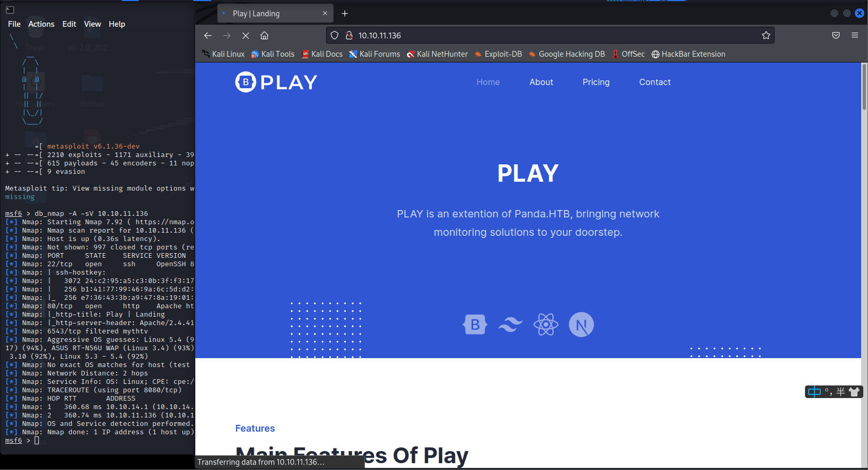Open the Pocket save icon
Image resolution: width=868 pixels, height=470 pixels.
[x=835, y=35]
